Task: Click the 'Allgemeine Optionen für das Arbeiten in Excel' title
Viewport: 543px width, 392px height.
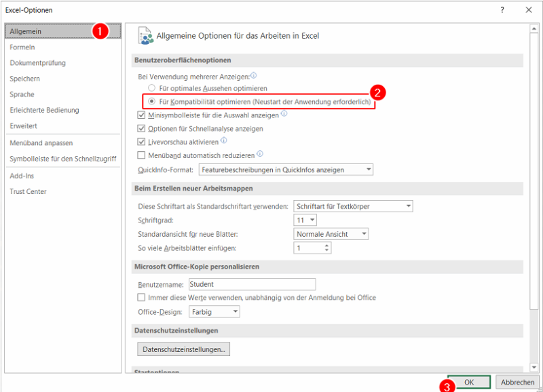Action: tap(238, 36)
